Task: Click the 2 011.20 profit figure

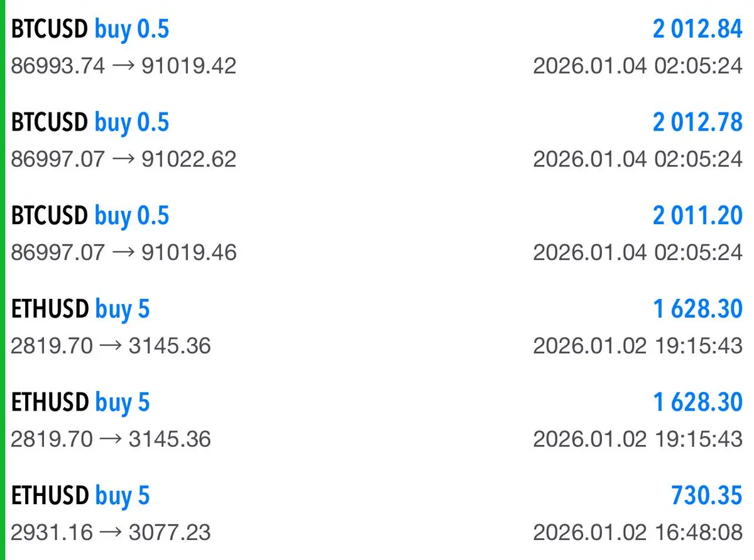Action: [x=697, y=215]
